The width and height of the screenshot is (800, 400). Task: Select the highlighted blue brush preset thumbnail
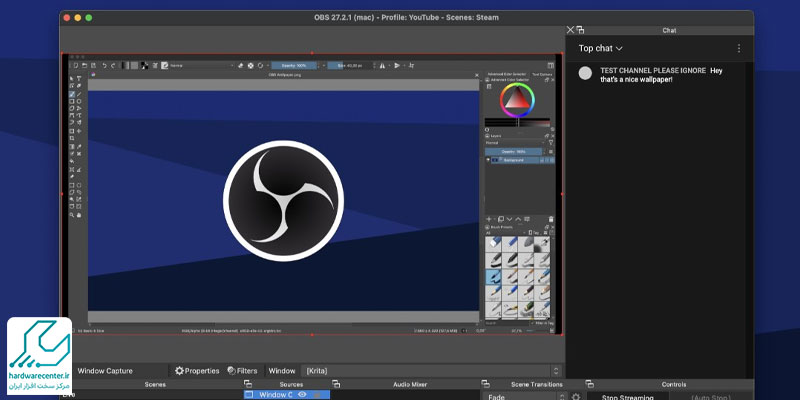(x=493, y=276)
